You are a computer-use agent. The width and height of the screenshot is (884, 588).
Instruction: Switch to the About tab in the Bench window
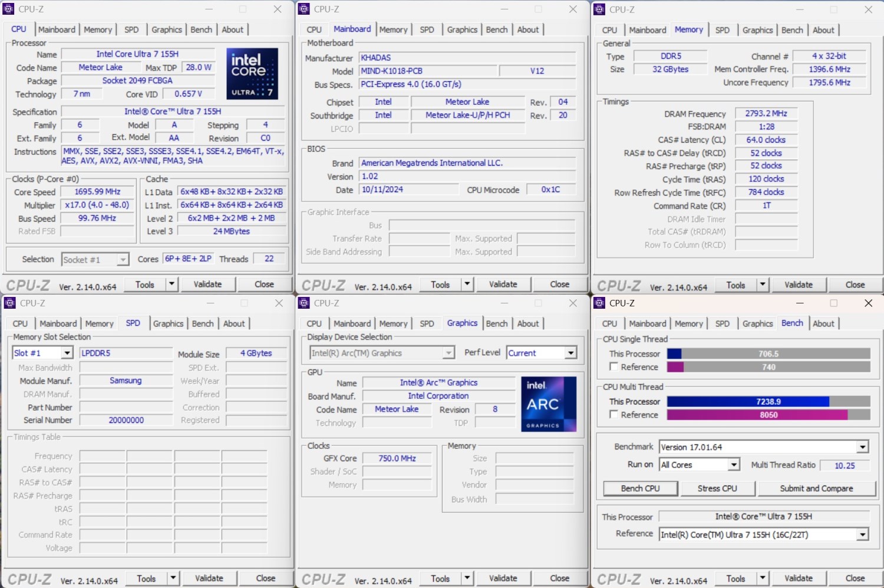click(823, 323)
